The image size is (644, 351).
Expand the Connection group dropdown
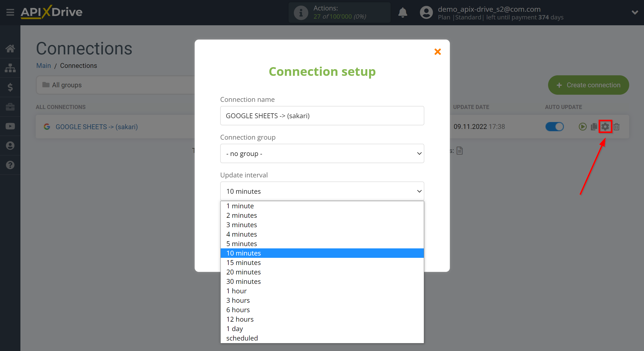[322, 153]
